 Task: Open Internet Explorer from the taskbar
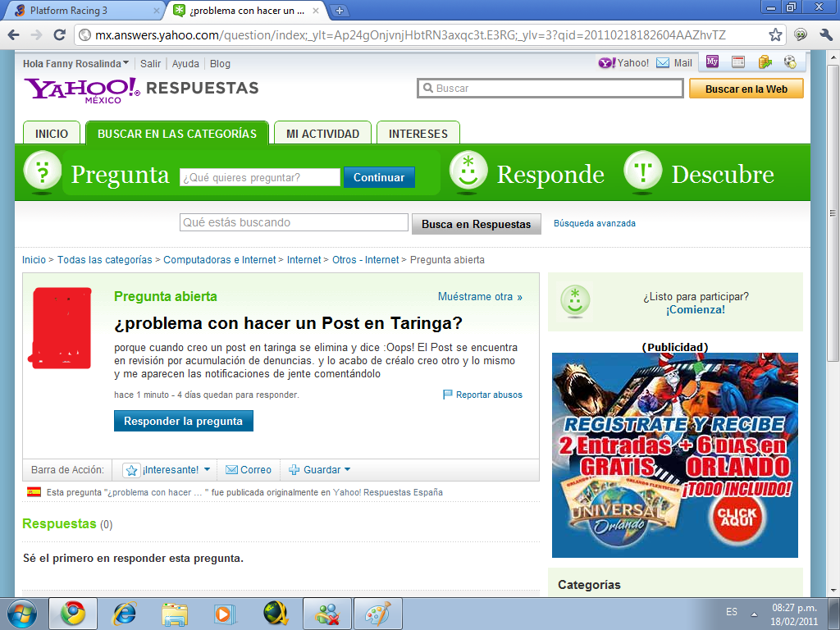click(125, 613)
